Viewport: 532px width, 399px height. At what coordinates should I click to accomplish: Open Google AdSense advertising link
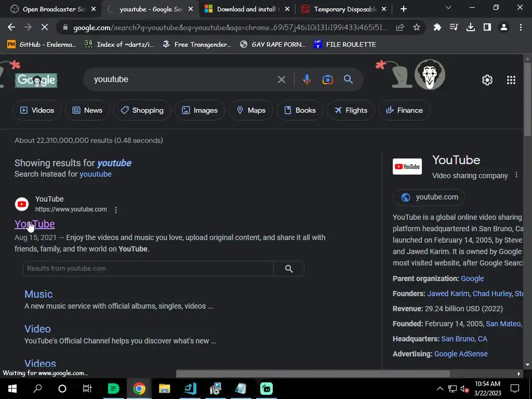pyautogui.click(x=461, y=354)
